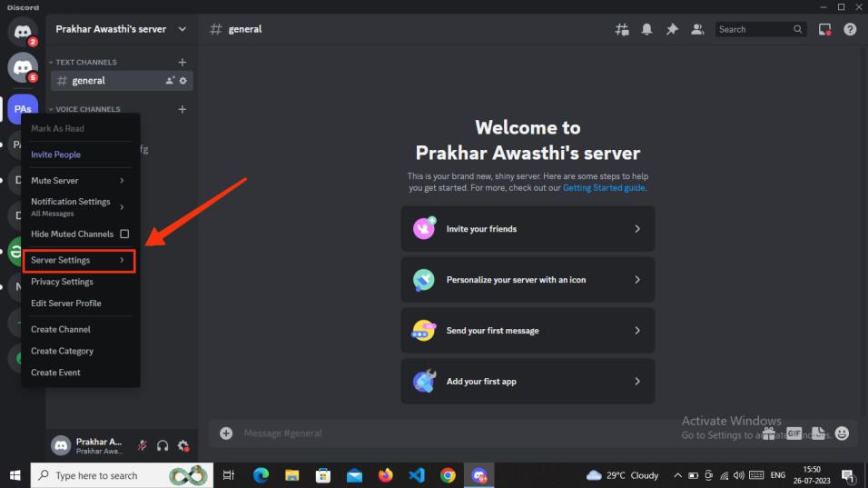Open emoji picker
The image size is (868, 488).
(842, 433)
